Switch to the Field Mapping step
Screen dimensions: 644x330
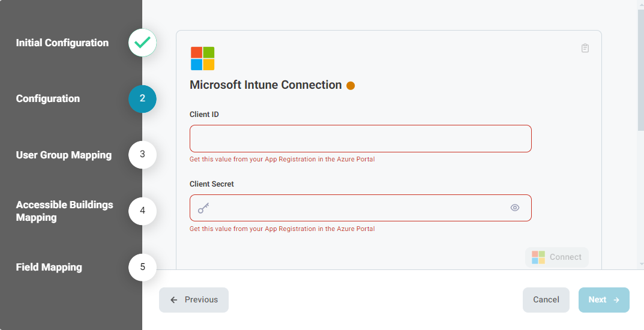pos(49,268)
